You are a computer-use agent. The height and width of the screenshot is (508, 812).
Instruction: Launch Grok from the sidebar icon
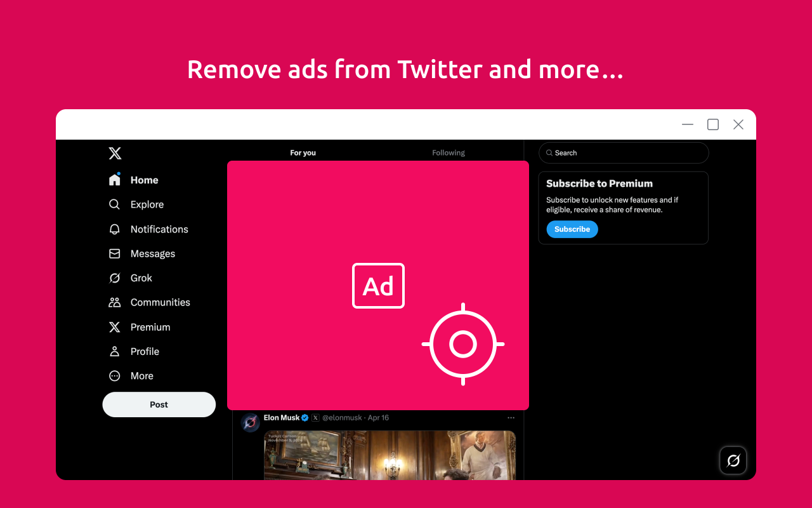coord(115,278)
